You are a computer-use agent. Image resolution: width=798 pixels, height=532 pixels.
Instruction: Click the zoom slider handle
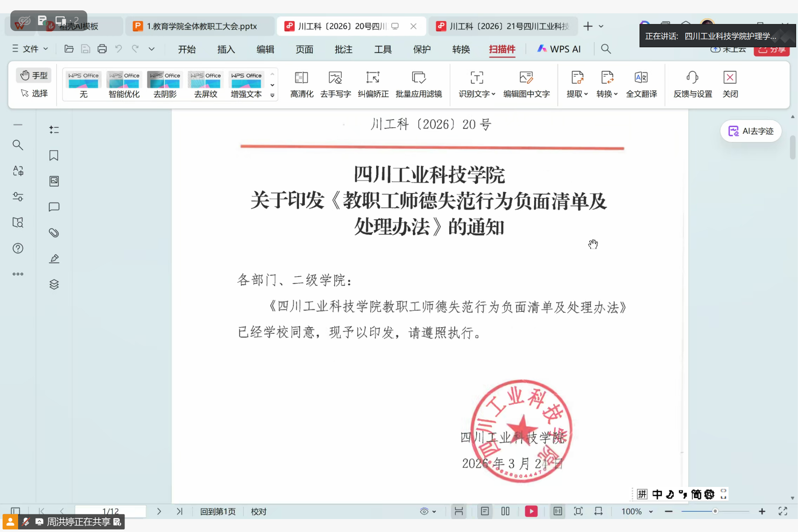715,512
